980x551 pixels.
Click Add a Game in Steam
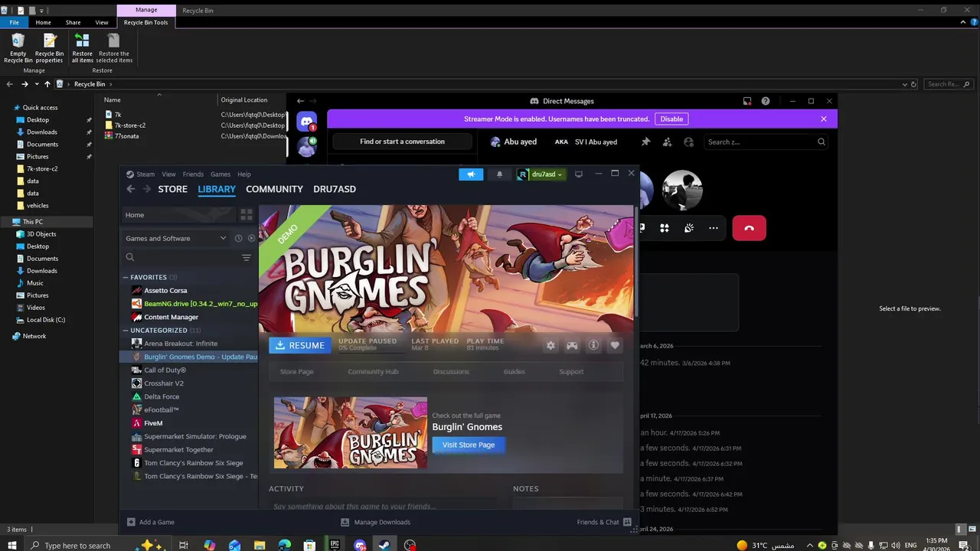(x=151, y=522)
